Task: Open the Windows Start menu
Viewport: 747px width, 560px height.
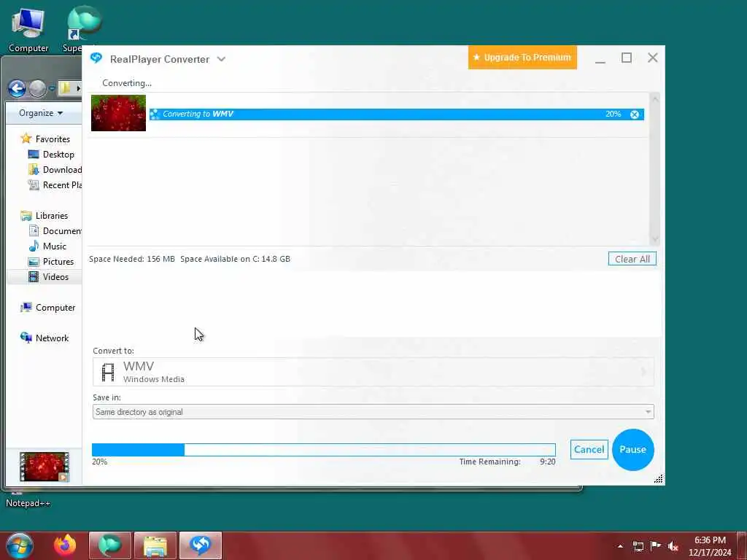Action: [x=20, y=545]
